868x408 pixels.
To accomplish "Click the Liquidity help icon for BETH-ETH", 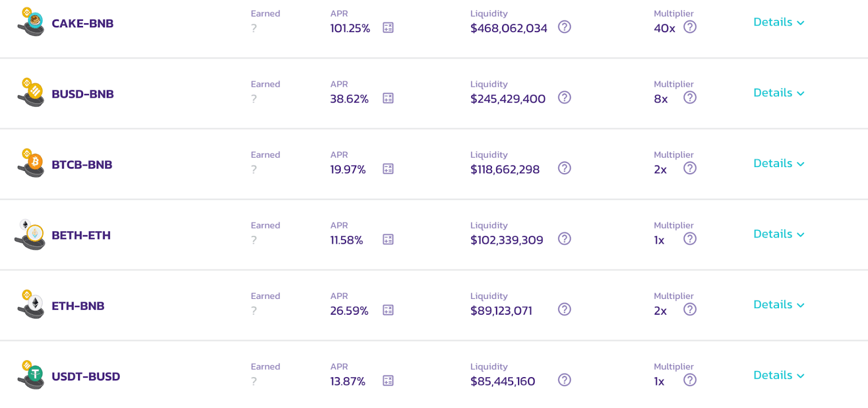I will pyautogui.click(x=564, y=239).
